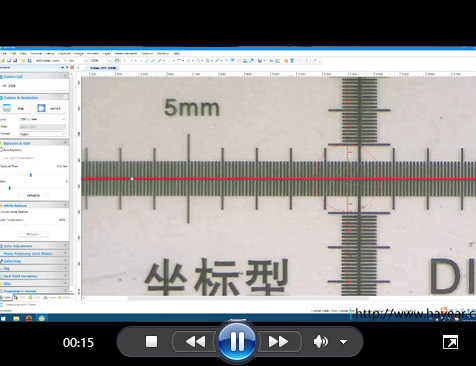
Task: Select the rectangle measurement tool icon
Action: pos(179,61)
